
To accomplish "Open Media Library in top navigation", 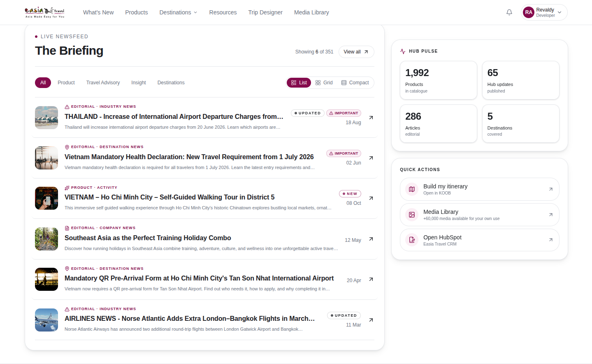I will click(311, 12).
